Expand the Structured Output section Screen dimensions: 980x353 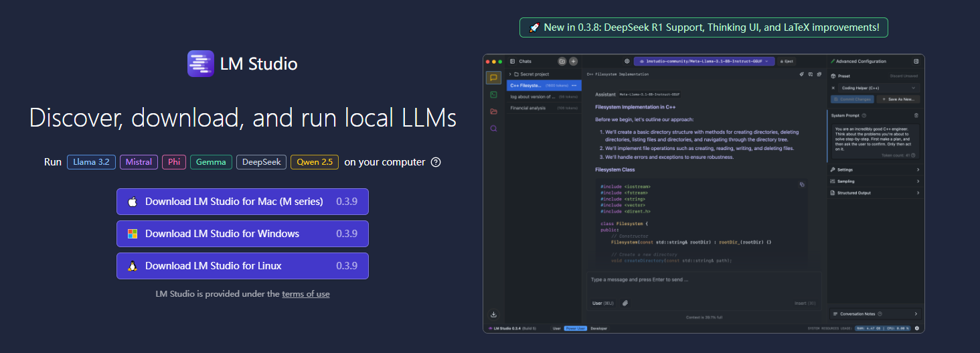(x=875, y=193)
